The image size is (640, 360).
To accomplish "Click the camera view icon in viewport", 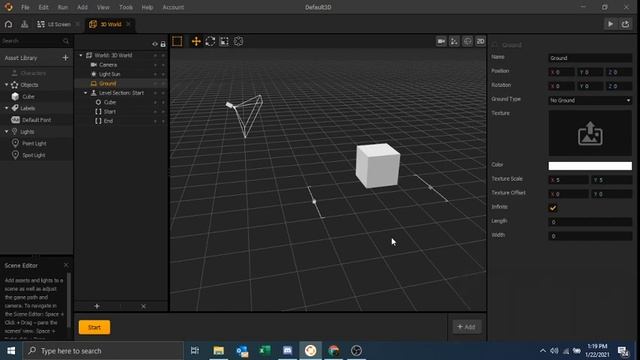I will click(x=441, y=41).
